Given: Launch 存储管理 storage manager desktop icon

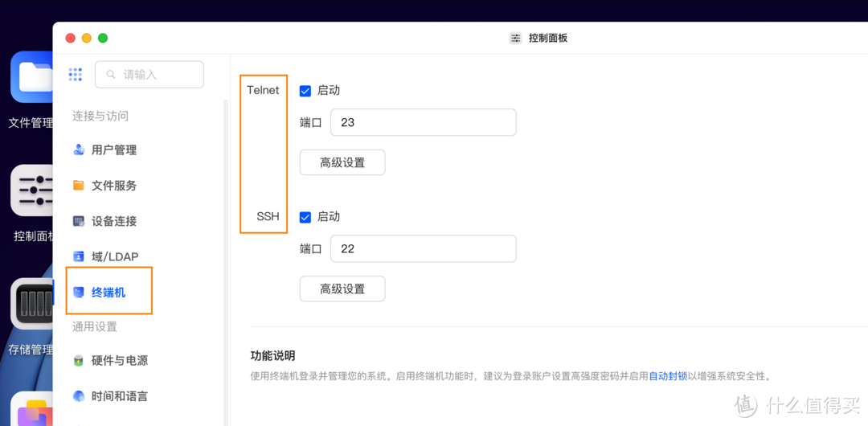Looking at the screenshot, I should point(32,304).
